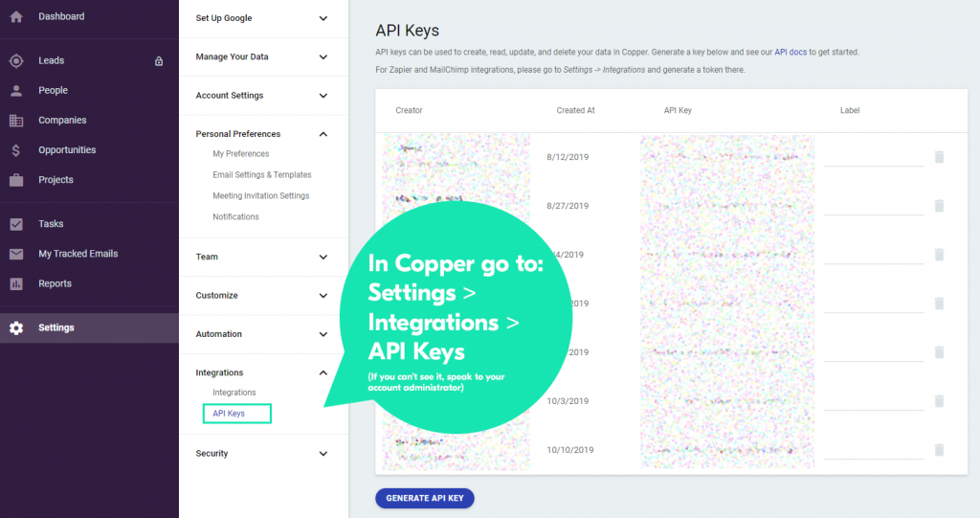This screenshot has height=518, width=980.
Task: Click the lock icon beside Leads
Action: [x=159, y=60]
